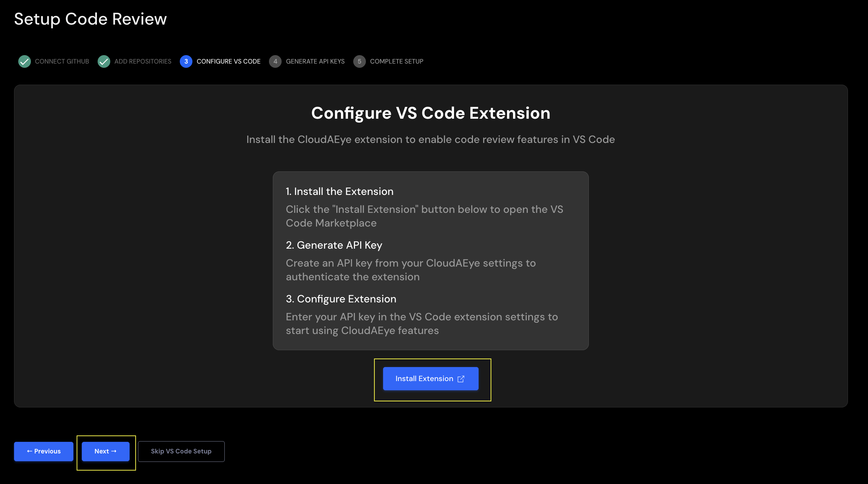Click the 'VS Code Marketplace' instruction text
Image resolution: width=868 pixels, height=484 pixels.
tap(425, 216)
